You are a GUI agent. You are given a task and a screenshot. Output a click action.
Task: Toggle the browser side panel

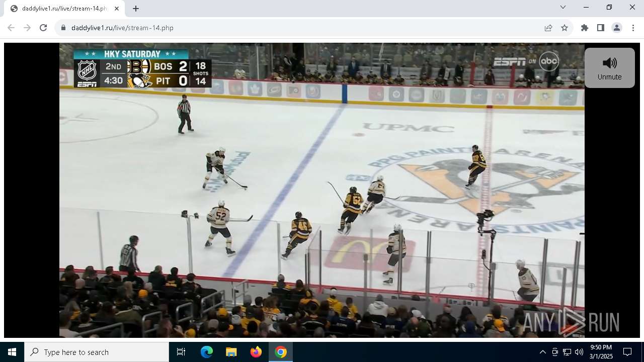point(601,28)
